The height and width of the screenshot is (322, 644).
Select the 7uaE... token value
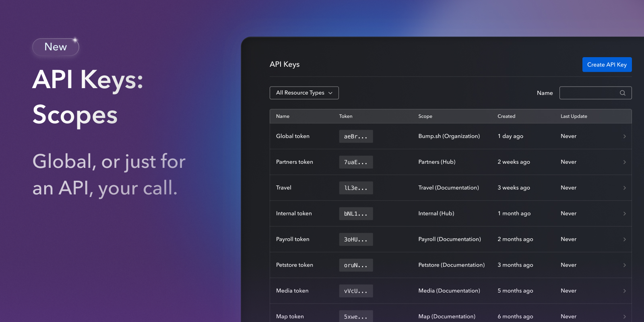(x=356, y=162)
